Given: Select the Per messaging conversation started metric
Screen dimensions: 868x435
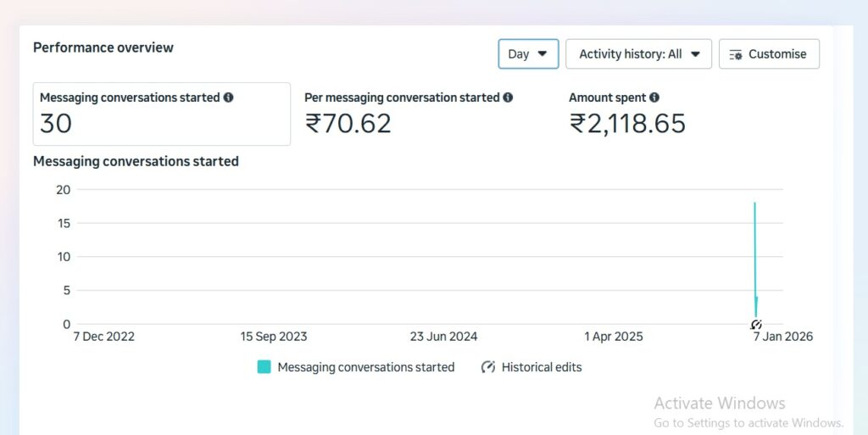Looking at the screenshot, I should (408, 114).
